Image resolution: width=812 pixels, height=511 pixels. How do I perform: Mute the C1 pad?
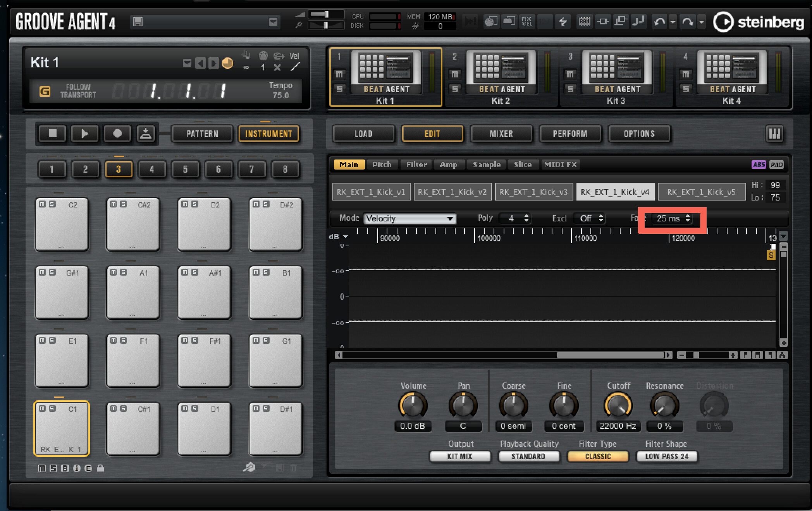pyautogui.click(x=42, y=408)
